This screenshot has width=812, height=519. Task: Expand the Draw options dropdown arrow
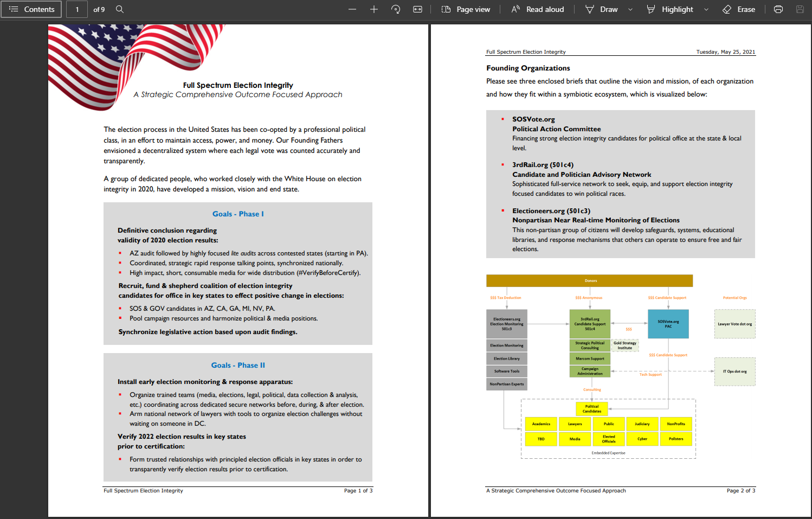630,9
